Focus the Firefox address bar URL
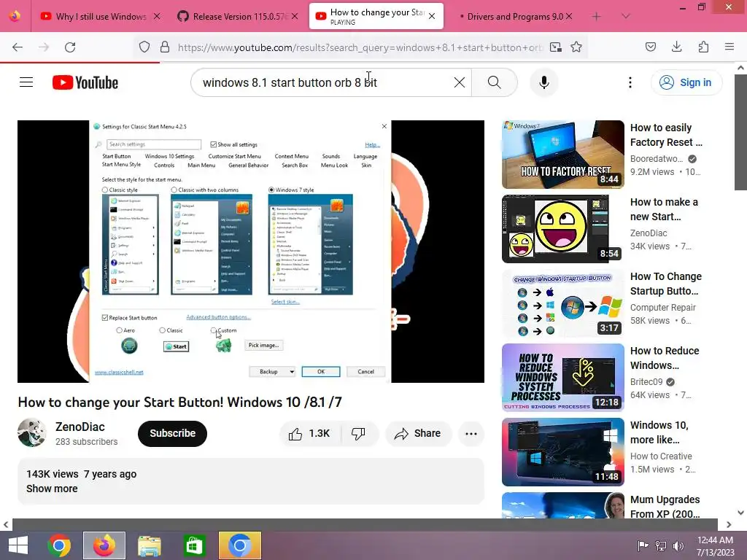 tap(360, 47)
